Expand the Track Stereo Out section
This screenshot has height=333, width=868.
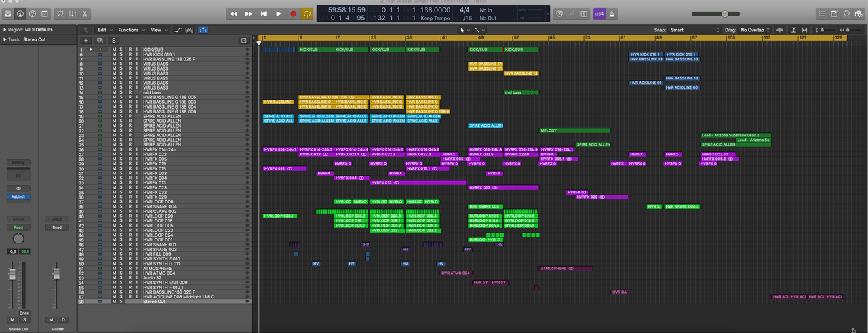(3, 39)
